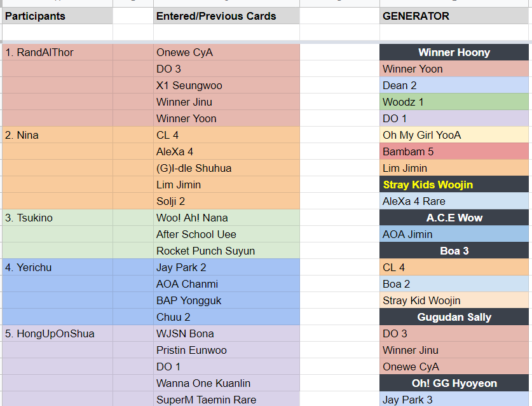Click the 'Bambam 5' generator cell

pyautogui.click(x=454, y=151)
